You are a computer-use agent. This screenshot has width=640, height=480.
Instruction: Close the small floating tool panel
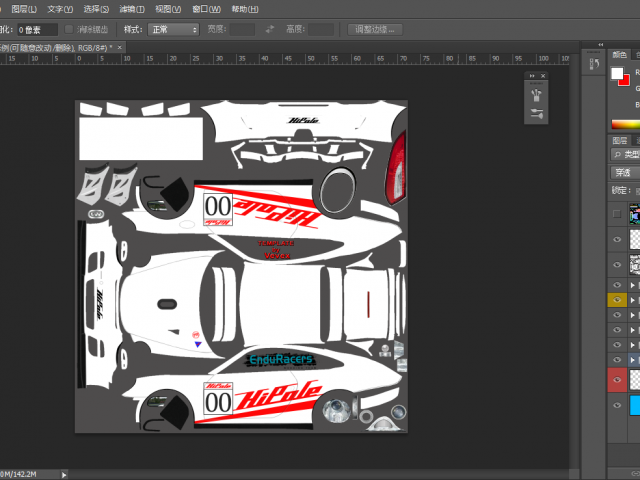coord(543,76)
